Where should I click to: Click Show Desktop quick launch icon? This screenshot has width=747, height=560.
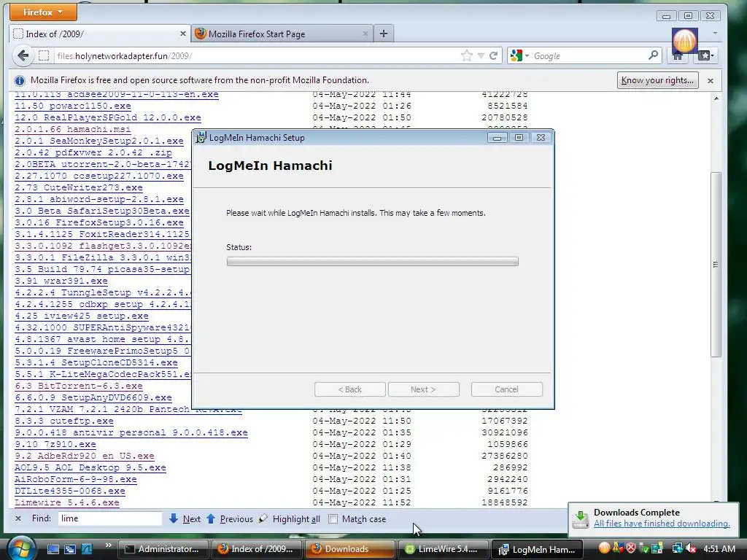[53, 549]
